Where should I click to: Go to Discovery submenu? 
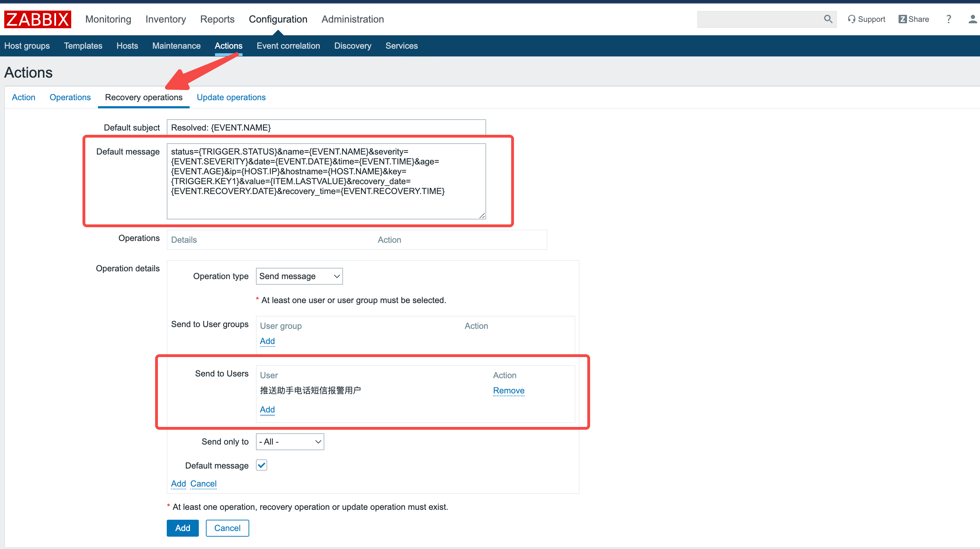pyautogui.click(x=352, y=46)
